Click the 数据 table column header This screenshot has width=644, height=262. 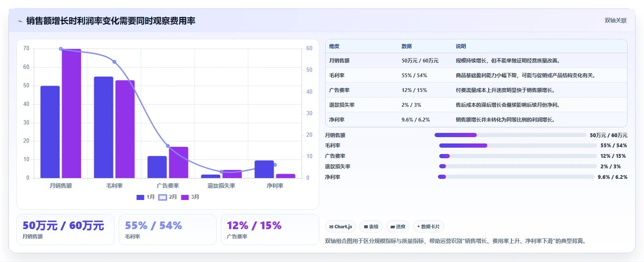pyautogui.click(x=407, y=46)
